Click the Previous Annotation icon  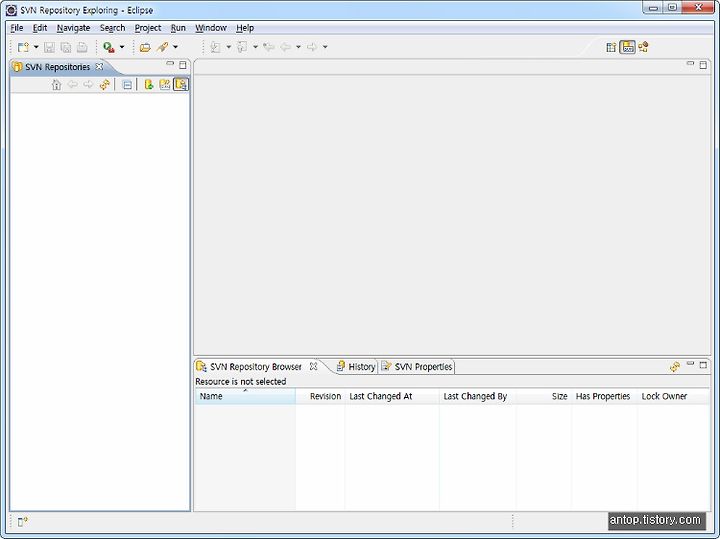click(242, 47)
